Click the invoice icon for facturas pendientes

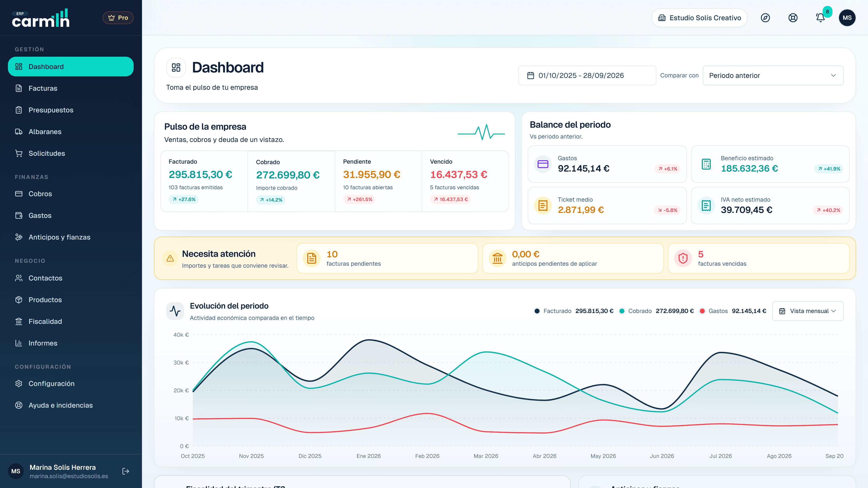point(312,258)
